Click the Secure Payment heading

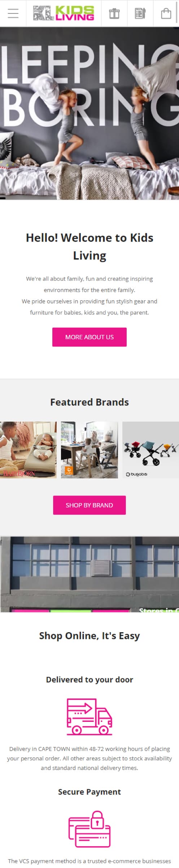(89, 792)
